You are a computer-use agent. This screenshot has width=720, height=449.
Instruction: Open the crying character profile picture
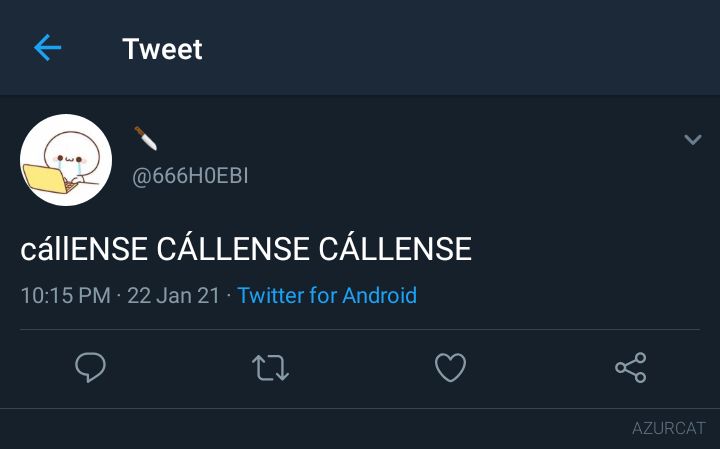click(x=66, y=160)
